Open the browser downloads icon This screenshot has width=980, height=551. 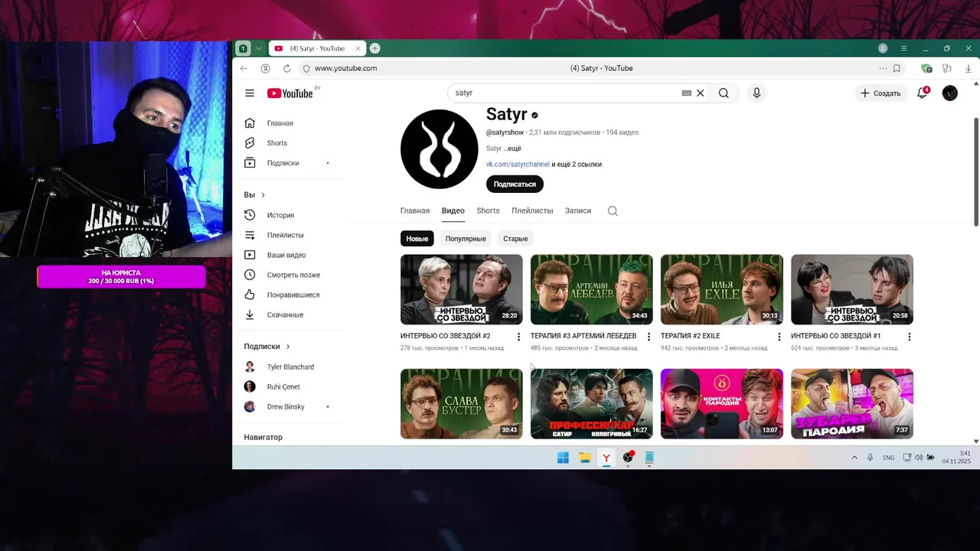point(969,68)
